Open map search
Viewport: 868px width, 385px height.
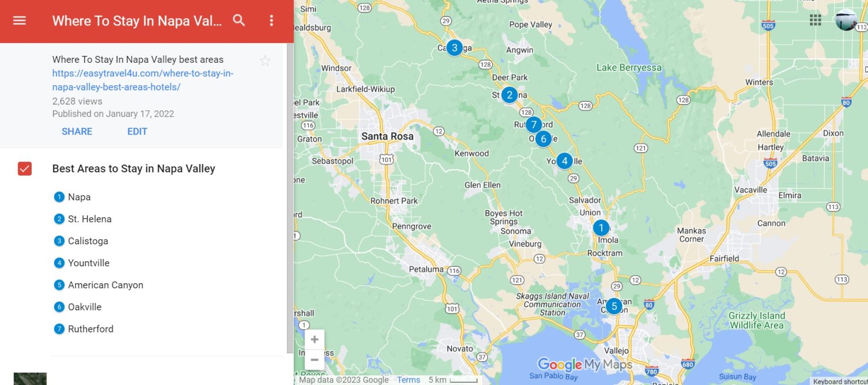click(238, 20)
